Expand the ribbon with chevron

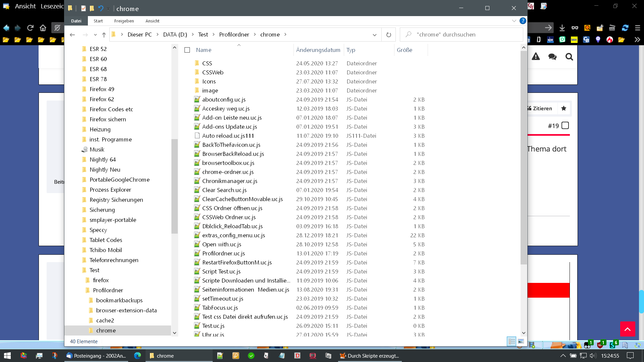514,21
